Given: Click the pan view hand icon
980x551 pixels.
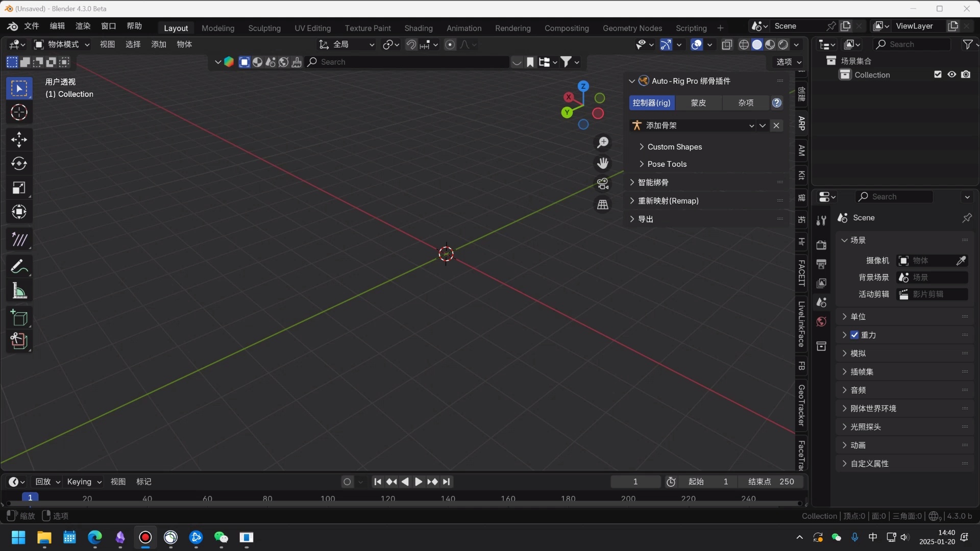Looking at the screenshot, I should point(603,163).
